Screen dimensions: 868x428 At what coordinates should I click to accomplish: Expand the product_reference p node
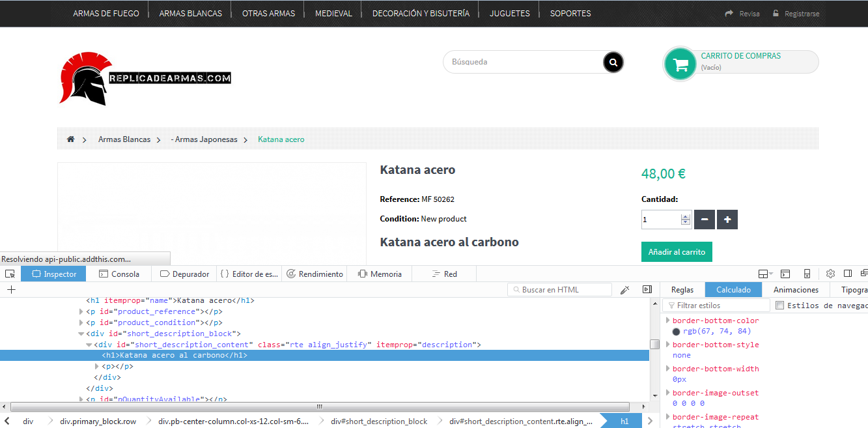click(81, 312)
